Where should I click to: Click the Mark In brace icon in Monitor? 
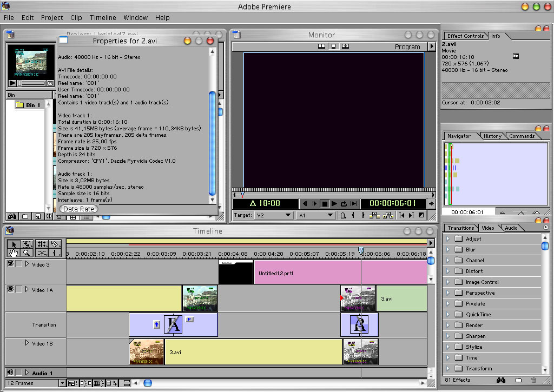click(353, 215)
